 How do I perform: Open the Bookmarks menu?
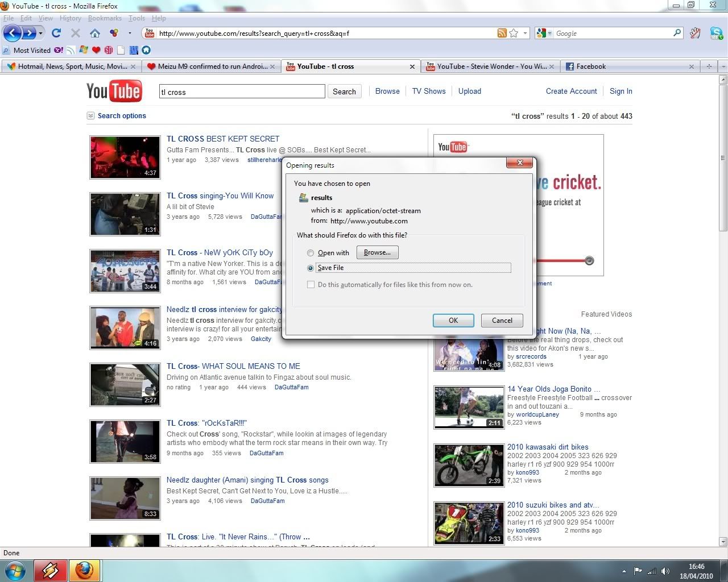tap(105, 18)
